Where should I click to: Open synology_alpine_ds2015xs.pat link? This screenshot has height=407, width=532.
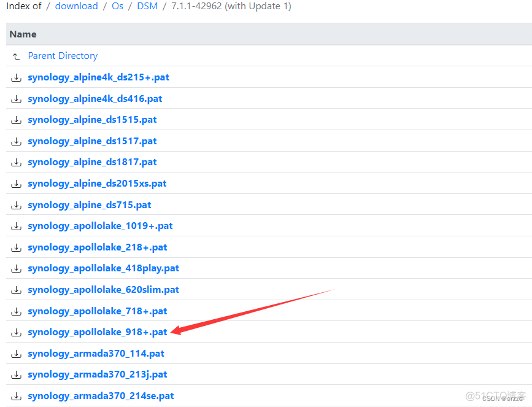(x=97, y=184)
